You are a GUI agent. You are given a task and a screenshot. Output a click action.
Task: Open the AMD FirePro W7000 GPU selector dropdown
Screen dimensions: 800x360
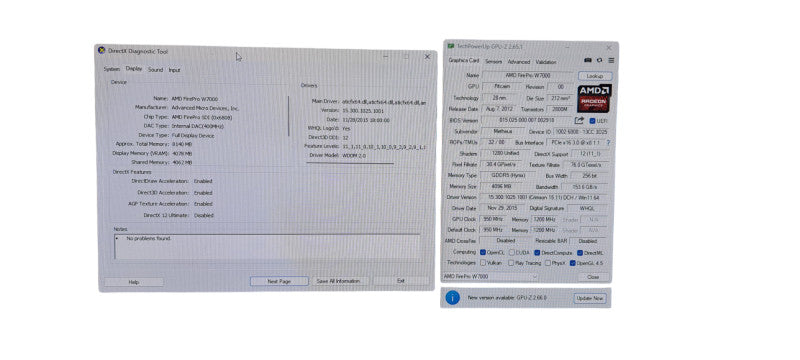tap(490, 276)
